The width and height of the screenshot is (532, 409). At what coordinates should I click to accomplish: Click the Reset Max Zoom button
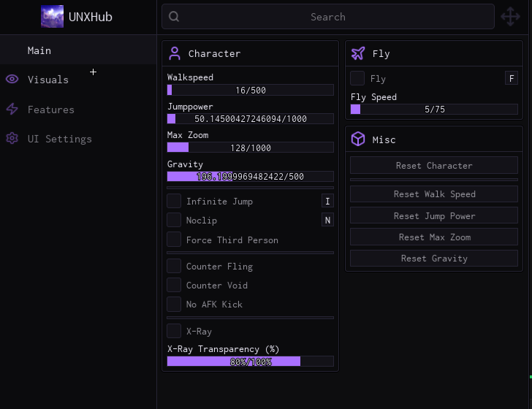434,237
